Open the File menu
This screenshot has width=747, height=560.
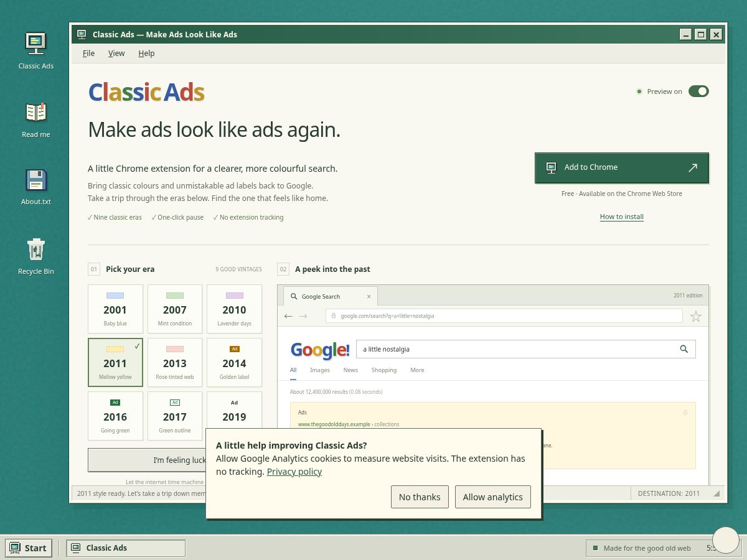(x=88, y=54)
